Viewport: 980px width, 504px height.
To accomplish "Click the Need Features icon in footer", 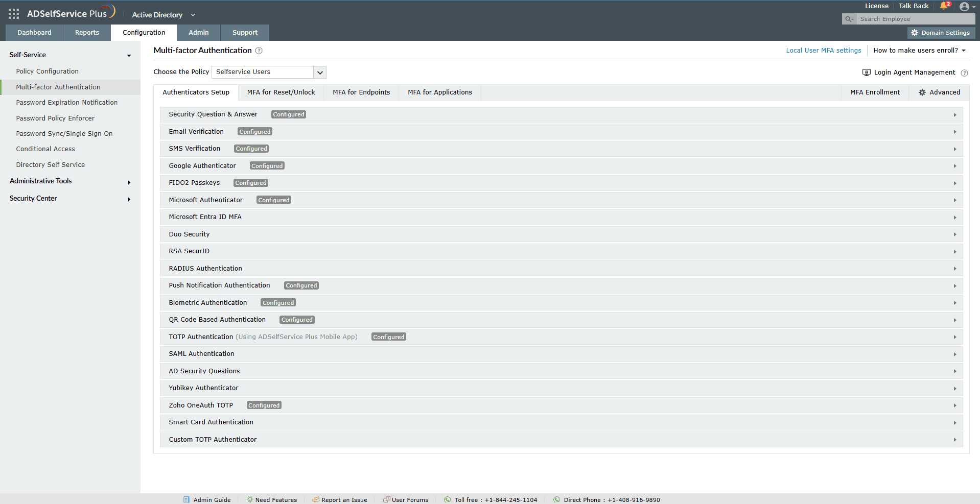I will pos(250,499).
